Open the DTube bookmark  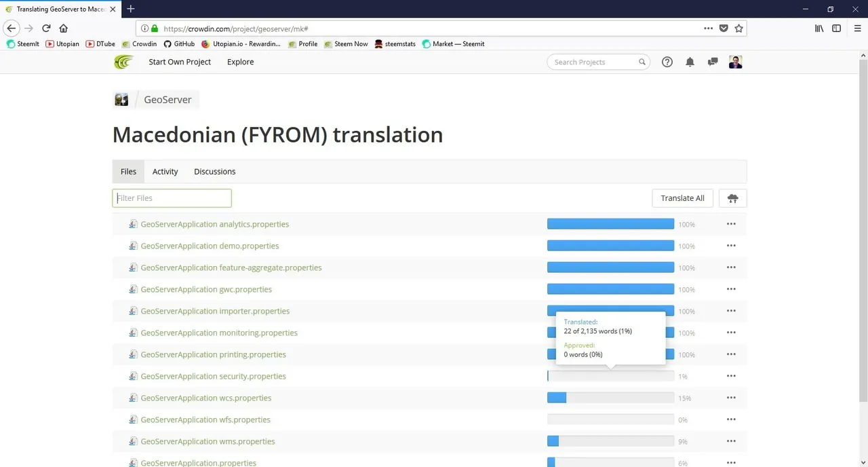(x=100, y=44)
